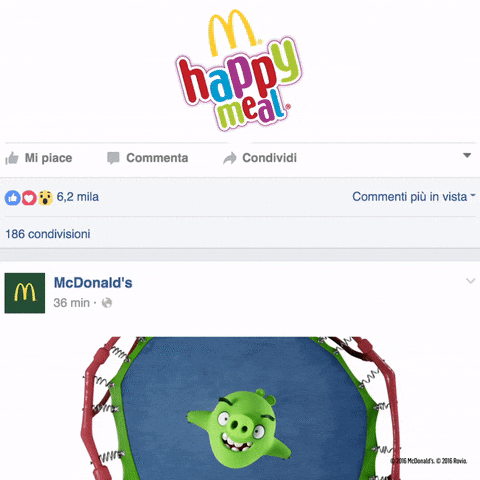Open the green pig trampoline image
This screenshot has height=480, width=480.
(x=240, y=408)
